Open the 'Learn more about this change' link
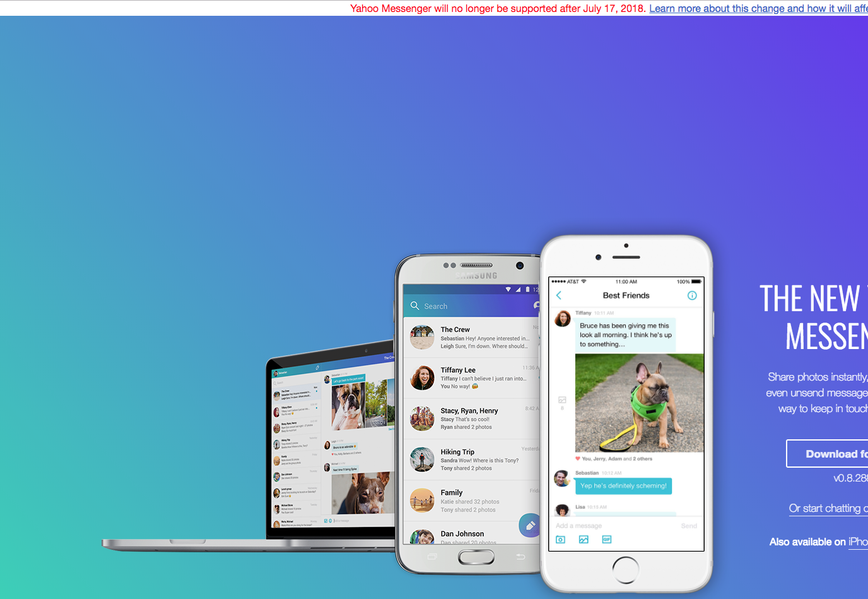This screenshot has width=868, height=599. click(757, 8)
